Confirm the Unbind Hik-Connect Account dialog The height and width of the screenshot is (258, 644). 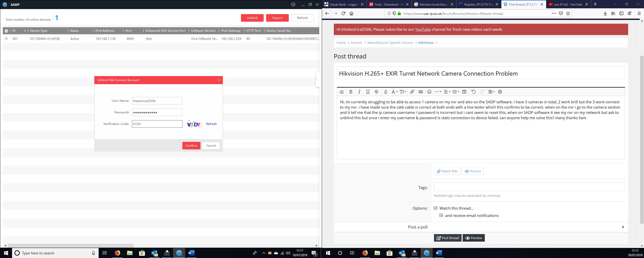[191, 146]
